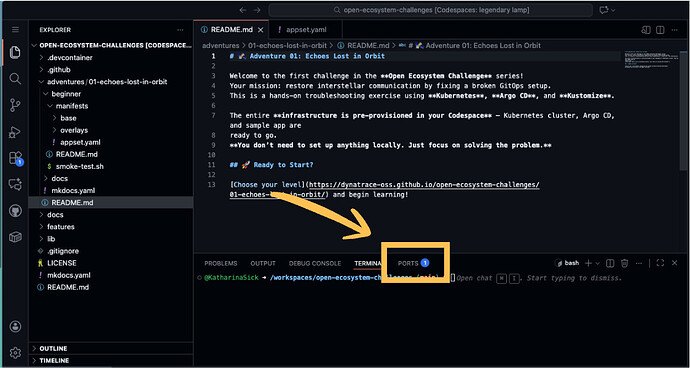Open the Source Control view

[15, 106]
